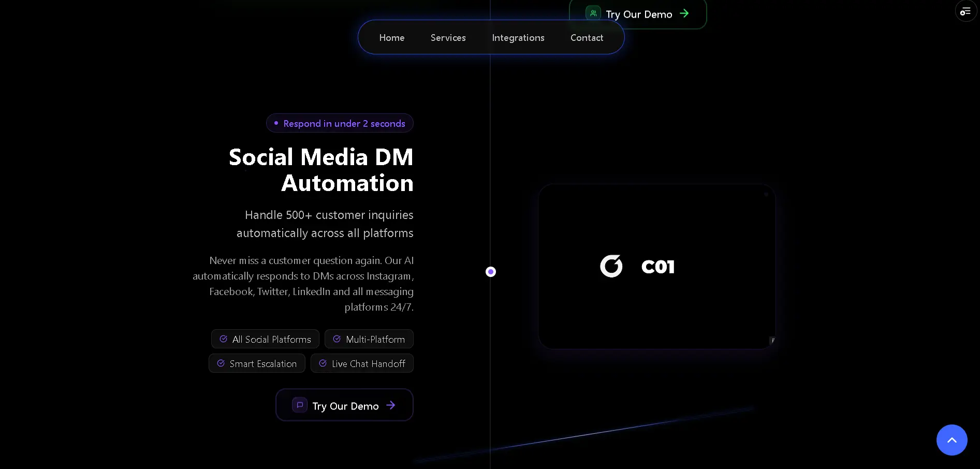The height and width of the screenshot is (469, 980).
Task: Expand the Integrations menu item
Action: (518, 37)
